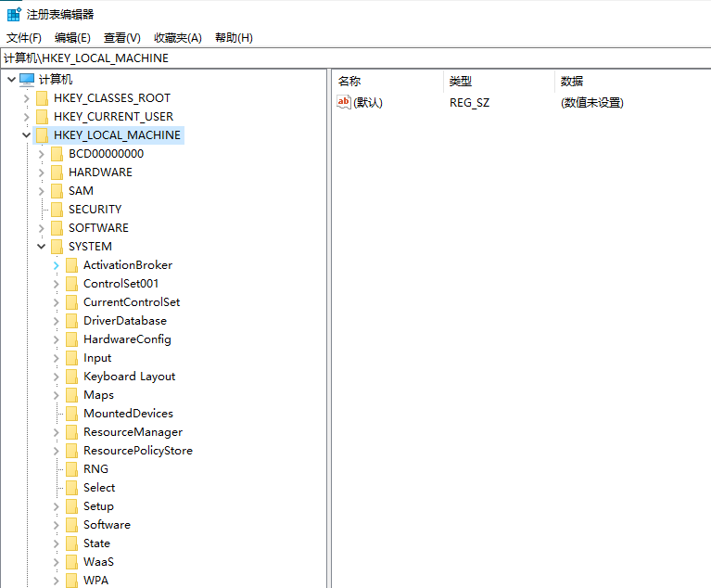This screenshot has height=588, width=711.
Task: Click the HKEY_LOCAL_MACHINE folder icon
Action: pyautogui.click(x=42, y=135)
